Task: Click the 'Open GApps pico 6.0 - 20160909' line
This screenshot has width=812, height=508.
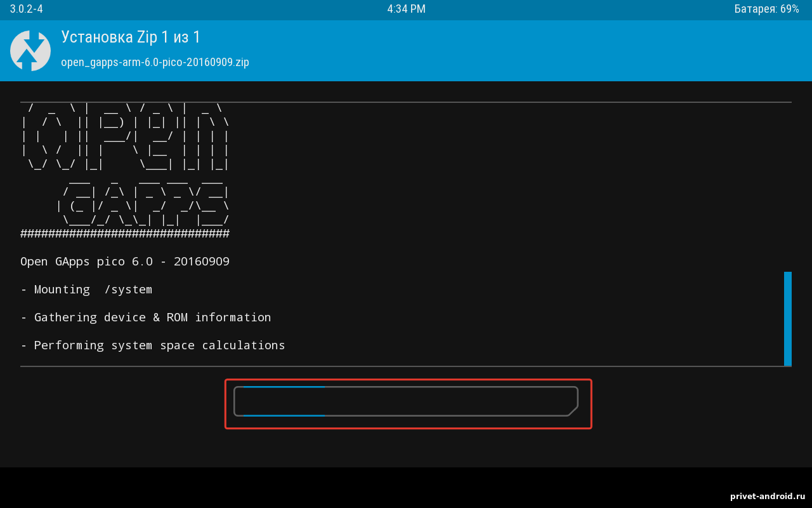Action: (x=125, y=262)
